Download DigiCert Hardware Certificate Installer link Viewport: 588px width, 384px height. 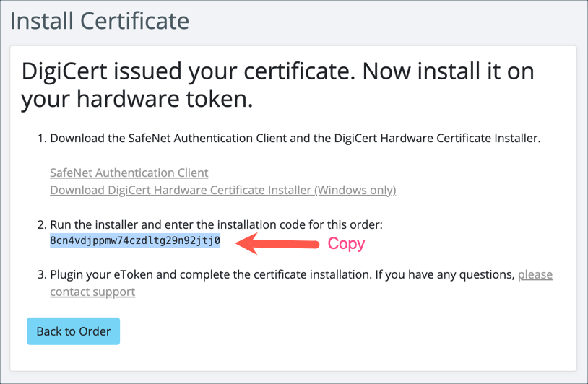click(223, 190)
